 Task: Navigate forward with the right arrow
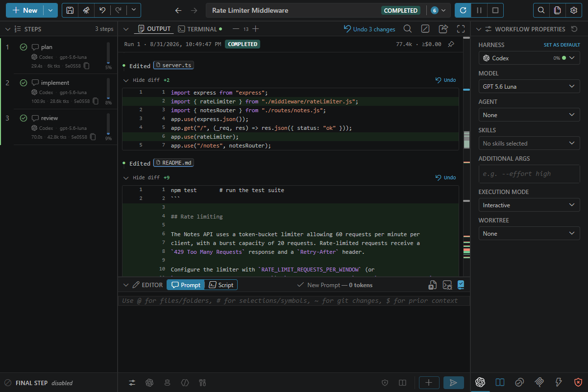click(x=194, y=10)
